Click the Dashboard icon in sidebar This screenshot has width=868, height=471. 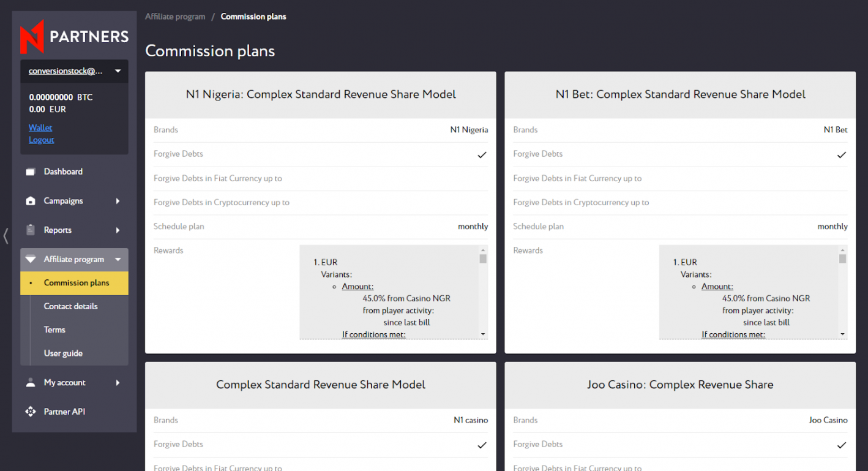pos(31,172)
